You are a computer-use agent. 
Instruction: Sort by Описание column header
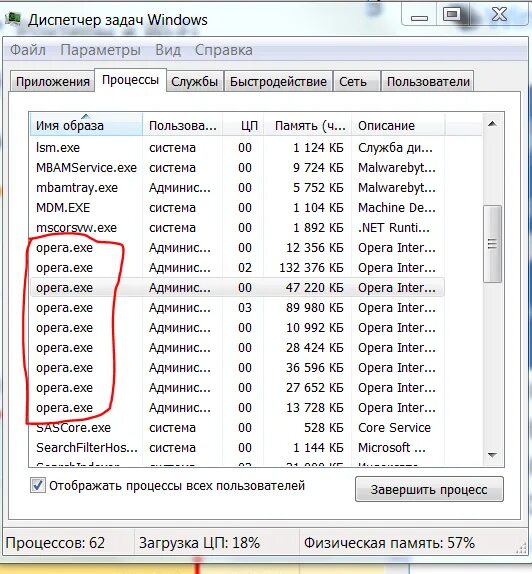(398, 125)
